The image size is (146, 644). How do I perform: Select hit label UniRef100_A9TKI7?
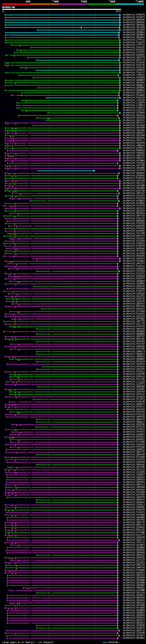[x=134, y=123]
